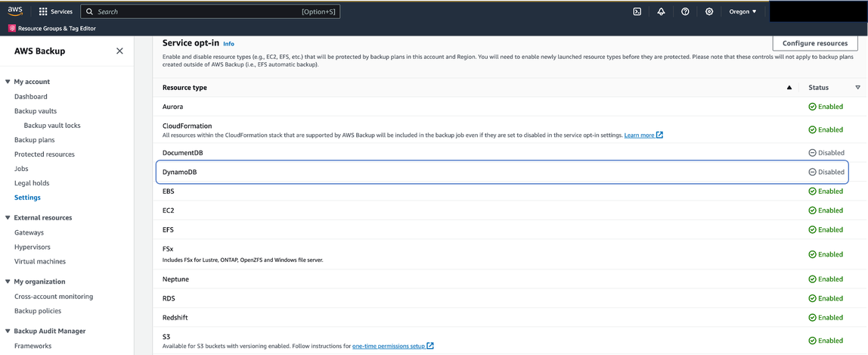The image size is (868, 355).
Task: Click DocumentDB Disabled status icon
Action: tap(813, 153)
